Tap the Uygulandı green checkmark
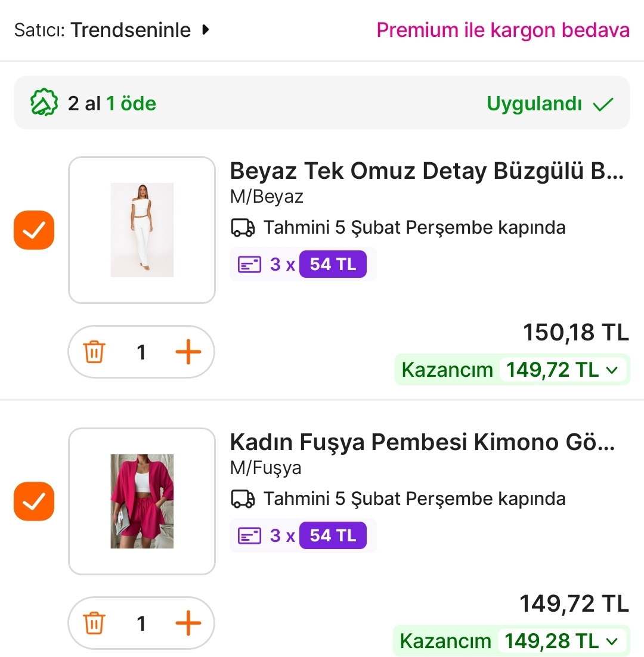 (x=603, y=104)
